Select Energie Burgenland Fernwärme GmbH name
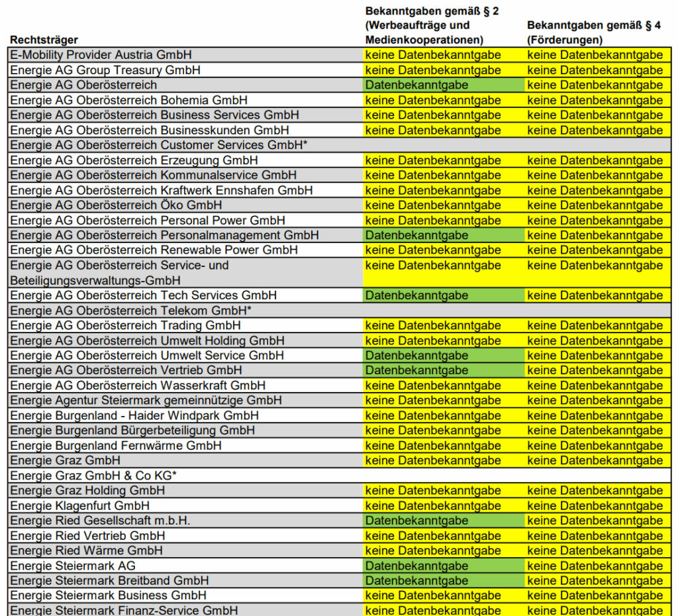The image size is (678, 616). (115, 446)
